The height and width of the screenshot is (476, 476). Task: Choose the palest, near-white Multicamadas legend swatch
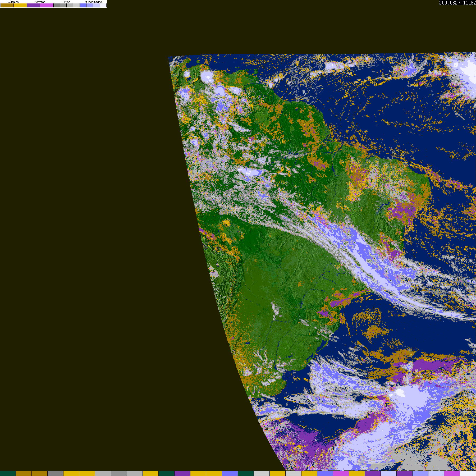tap(103, 5)
